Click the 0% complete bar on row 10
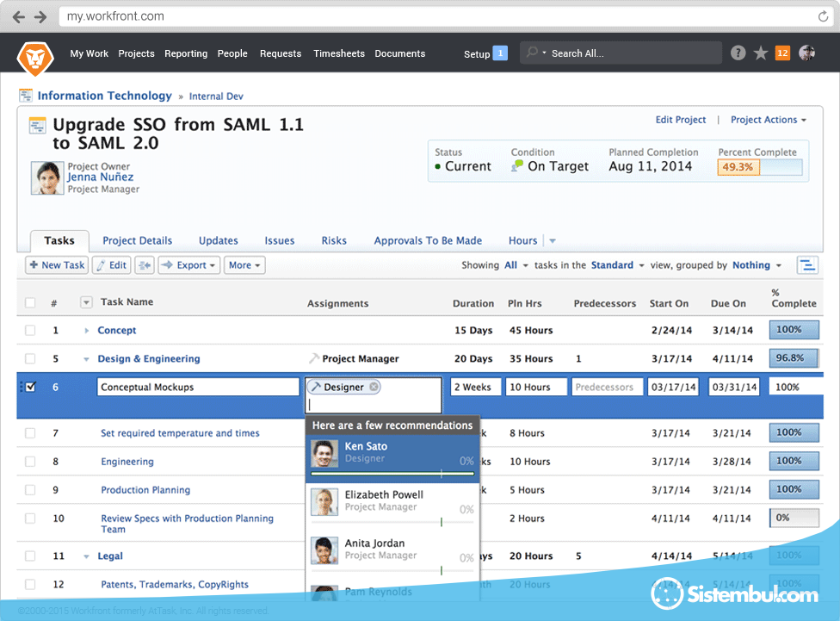Screen dimensions: 840x621 pos(794,518)
